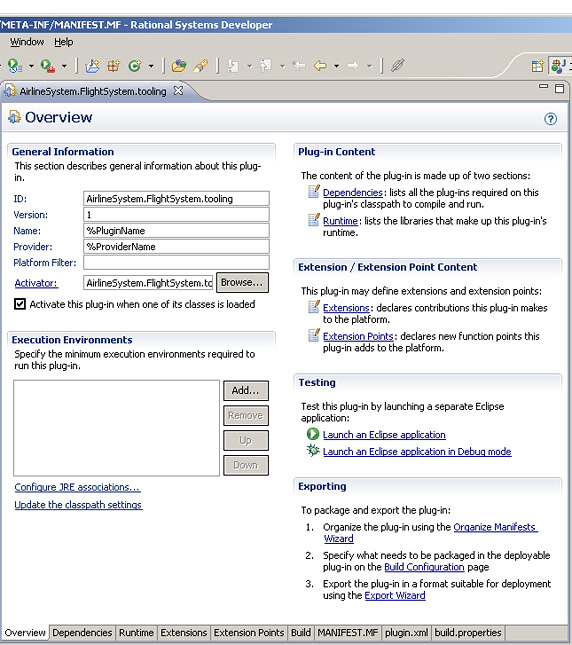
Task: Click the Pin Editor icon
Action: [x=397, y=65]
